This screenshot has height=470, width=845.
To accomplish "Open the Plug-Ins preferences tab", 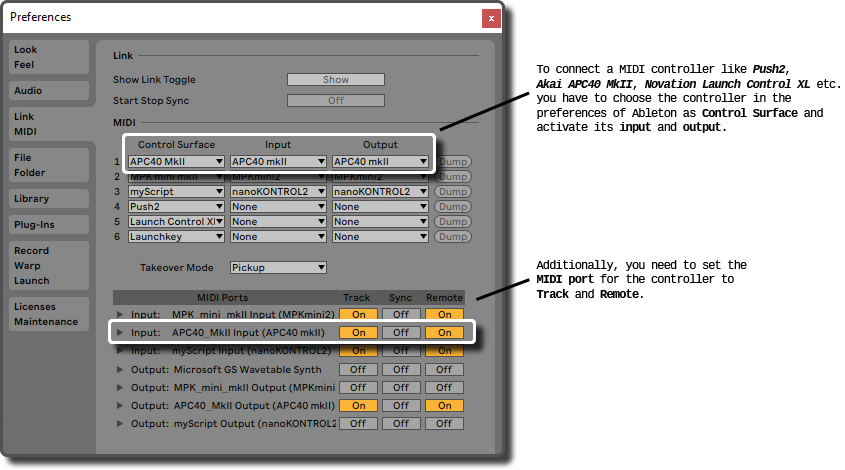I will click(x=49, y=224).
